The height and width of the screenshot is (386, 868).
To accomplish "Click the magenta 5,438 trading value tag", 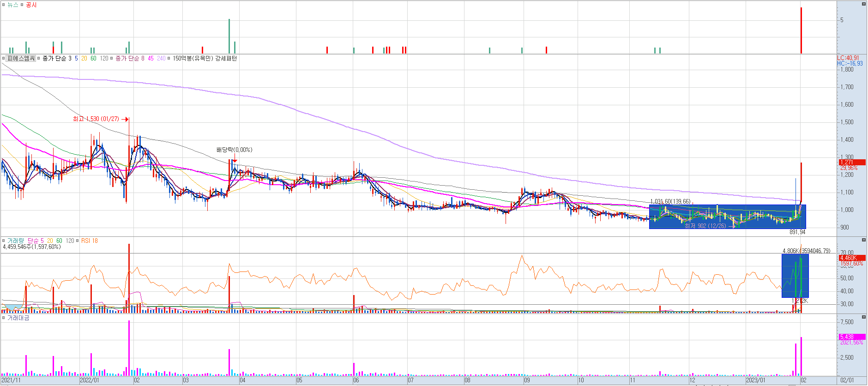I will 852,337.
